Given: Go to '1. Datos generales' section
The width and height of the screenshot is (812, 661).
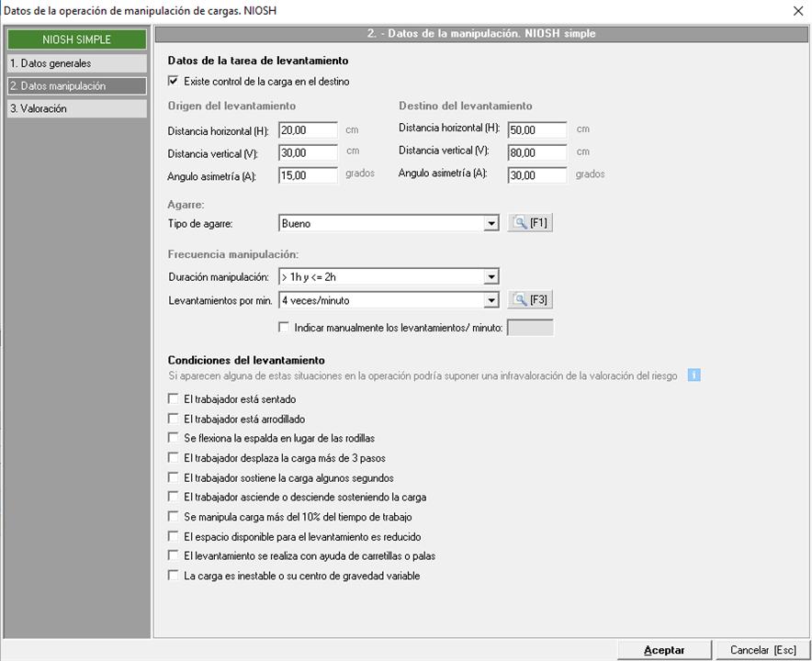Looking at the screenshot, I should click(75, 63).
